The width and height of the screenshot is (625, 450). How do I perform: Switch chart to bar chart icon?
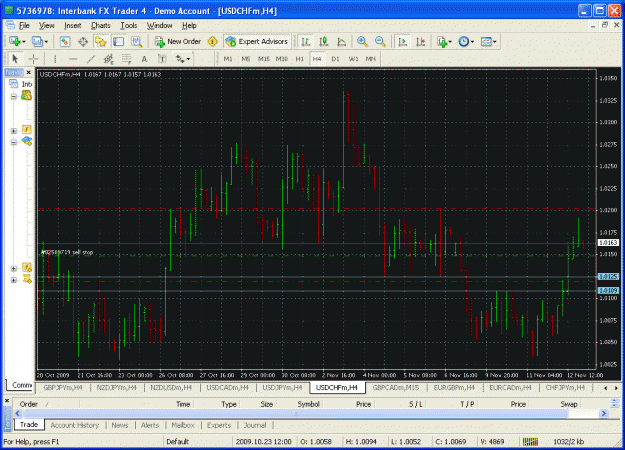[x=306, y=41]
